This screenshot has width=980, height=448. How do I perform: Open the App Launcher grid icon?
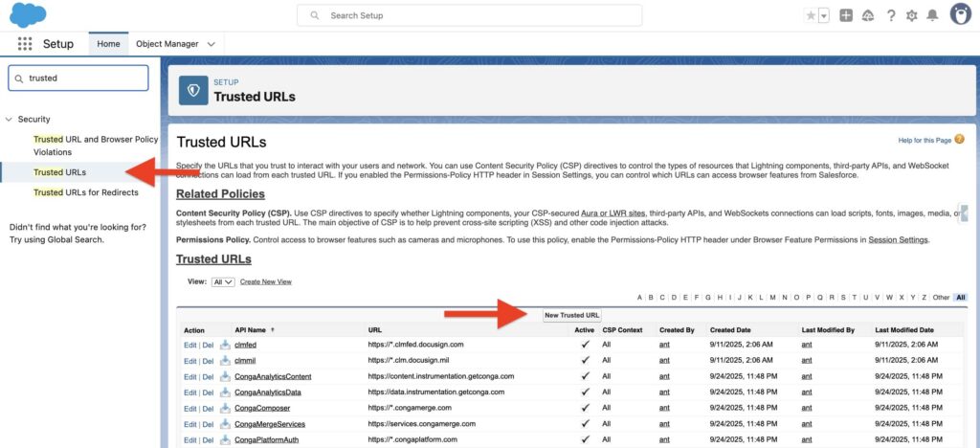(x=25, y=44)
